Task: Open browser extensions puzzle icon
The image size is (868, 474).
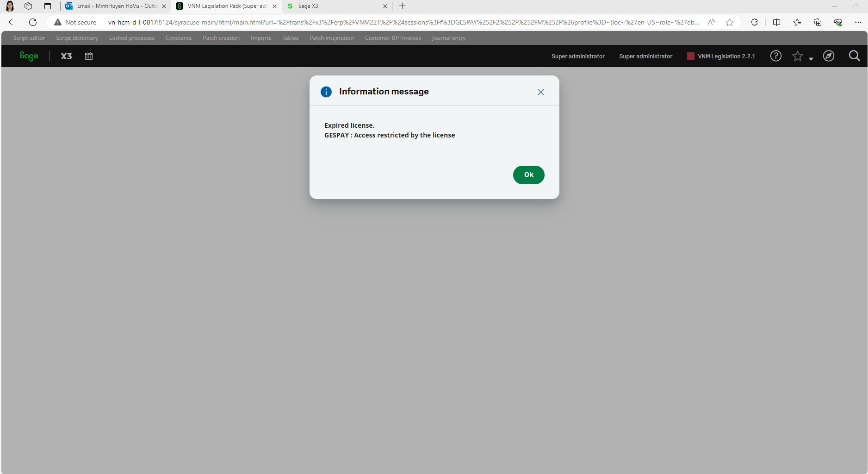Action: (754, 22)
